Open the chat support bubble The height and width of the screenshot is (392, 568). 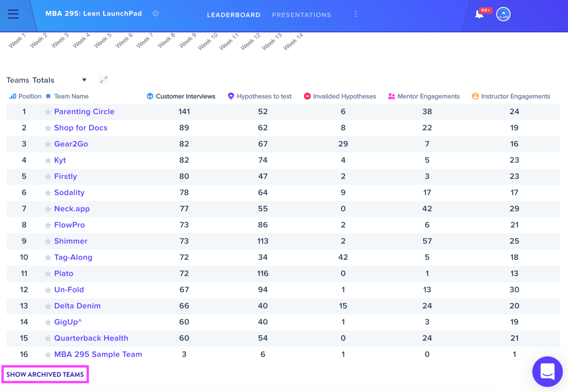(x=547, y=371)
